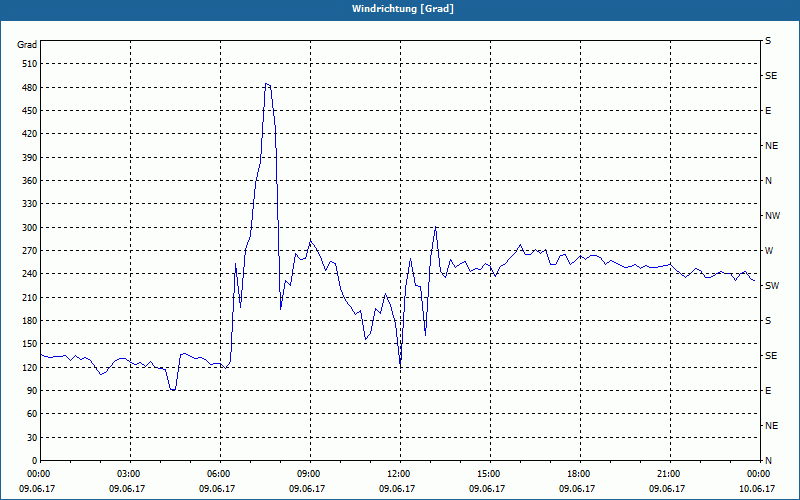The image size is (800, 500).
Task: Pick the 180 degree axis label
Action: click(x=31, y=320)
